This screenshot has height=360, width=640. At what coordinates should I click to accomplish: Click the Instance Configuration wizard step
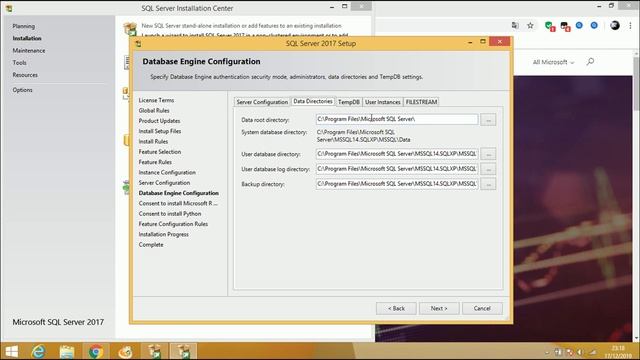tap(167, 173)
